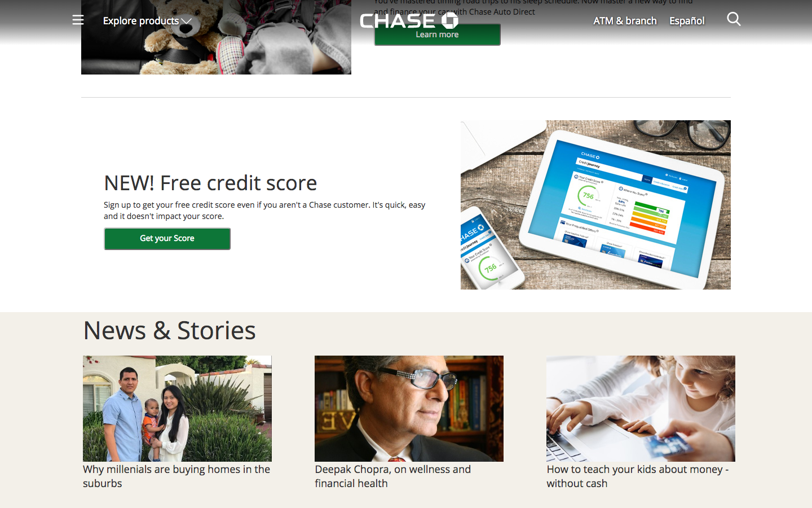The width and height of the screenshot is (812, 508).
Task: Click the NEW! Free credit score heading
Action: click(x=210, y=183)
